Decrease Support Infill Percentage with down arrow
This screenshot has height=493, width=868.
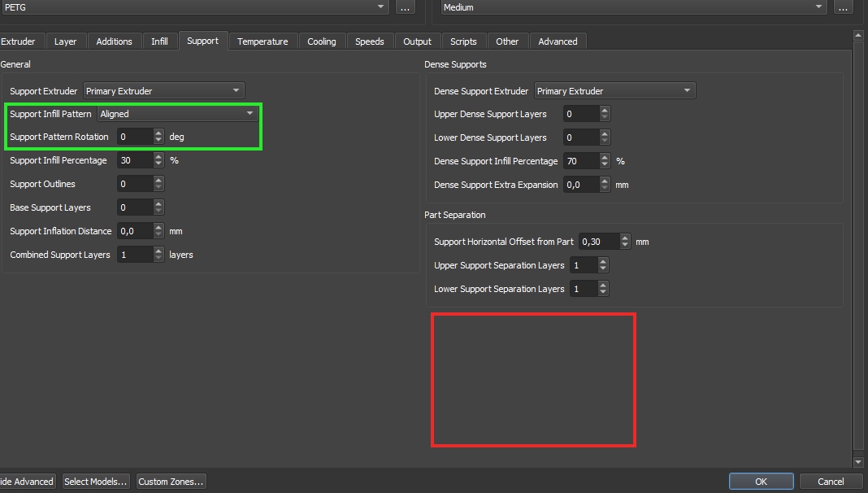(x=158, y=164)
